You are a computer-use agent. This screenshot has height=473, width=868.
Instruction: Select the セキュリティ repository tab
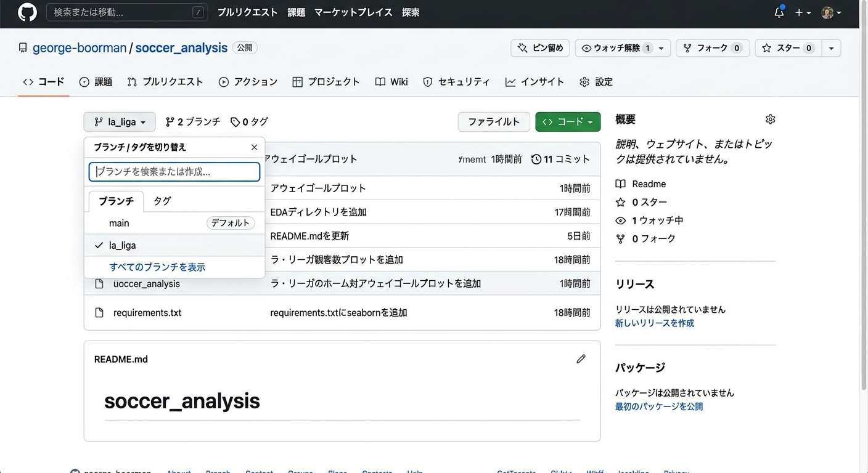click(x=457, y=82)
